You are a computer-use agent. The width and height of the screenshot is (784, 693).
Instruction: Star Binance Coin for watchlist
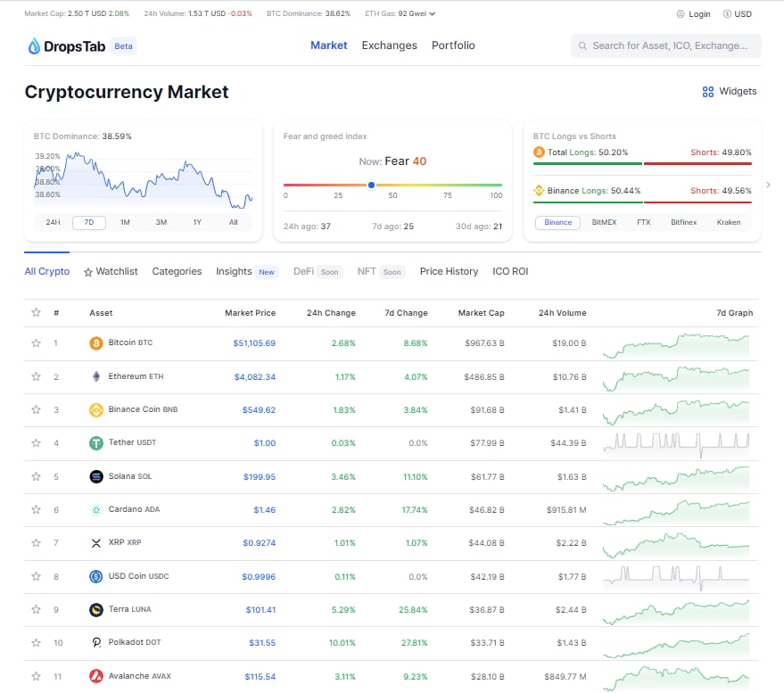(x=36, y=409)
